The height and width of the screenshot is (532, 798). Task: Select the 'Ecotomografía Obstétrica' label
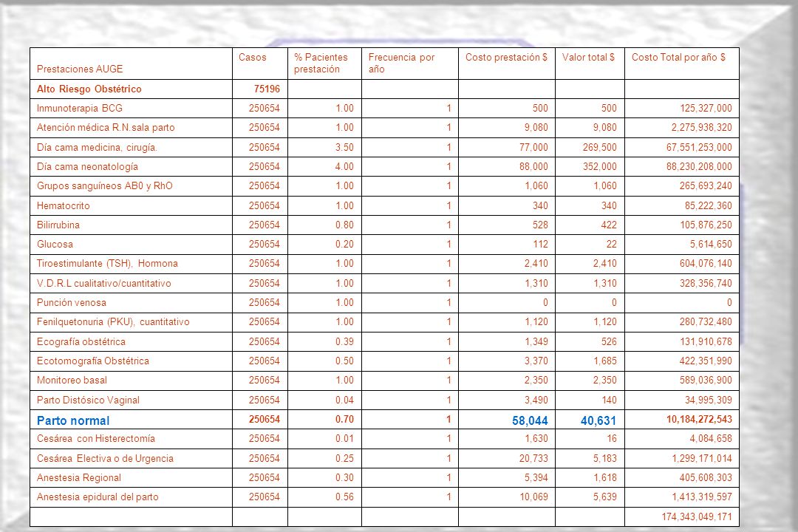(x=92, y=361)
